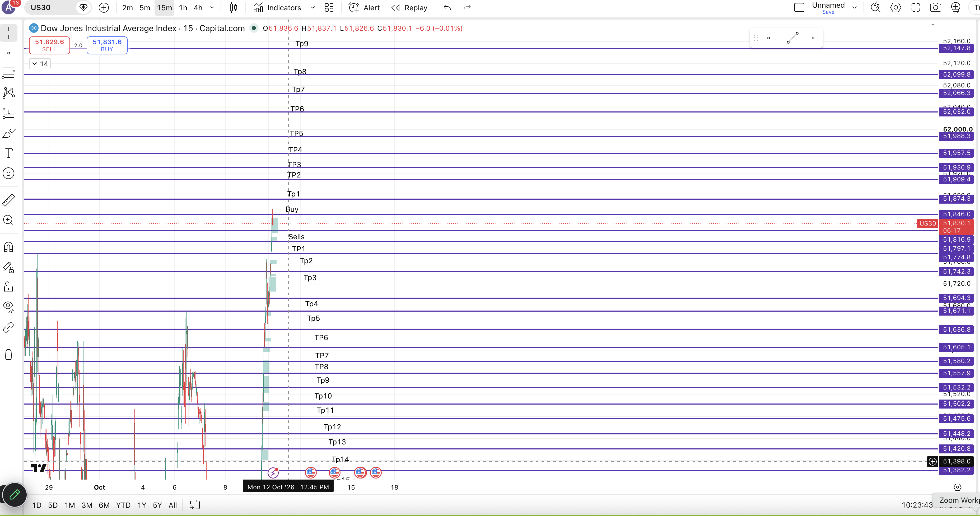
Task: Click the SELL 51,829.6 button
Action: pyautogui.click(x=49, y=45)
